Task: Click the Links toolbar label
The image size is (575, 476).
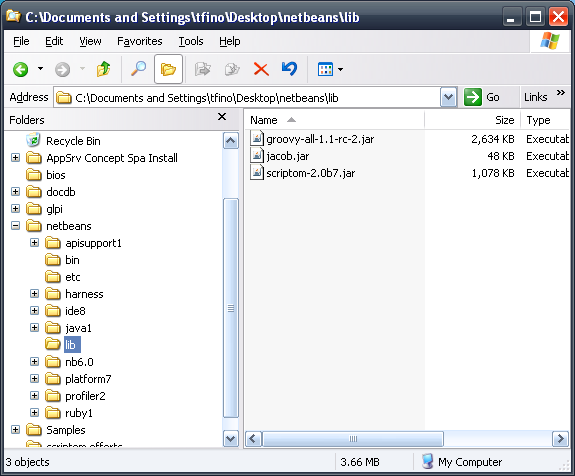Action: (535, 97)
